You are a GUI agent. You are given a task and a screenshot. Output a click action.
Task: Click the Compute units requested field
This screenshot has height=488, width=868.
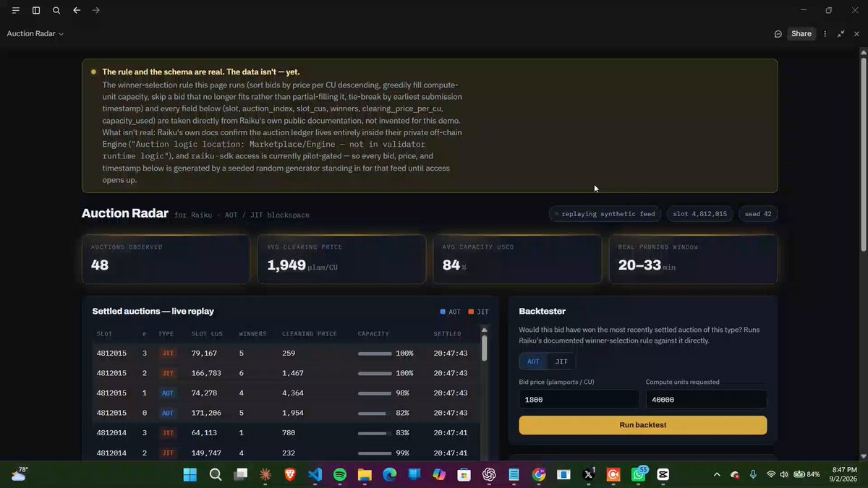coord(707,399)
